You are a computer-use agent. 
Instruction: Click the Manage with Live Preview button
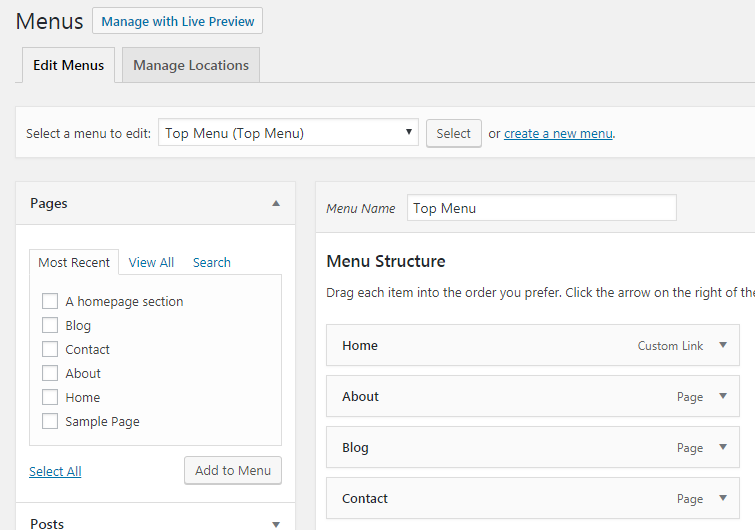coord(177,21)
